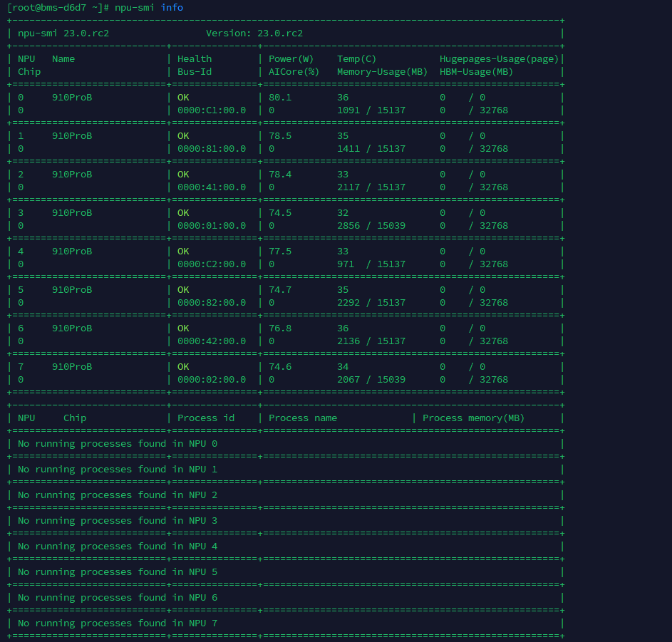Click the shell prompt '[root@bms-d6d7 ~]#'
Screen dimensions: 672x642
pos(58,8)
